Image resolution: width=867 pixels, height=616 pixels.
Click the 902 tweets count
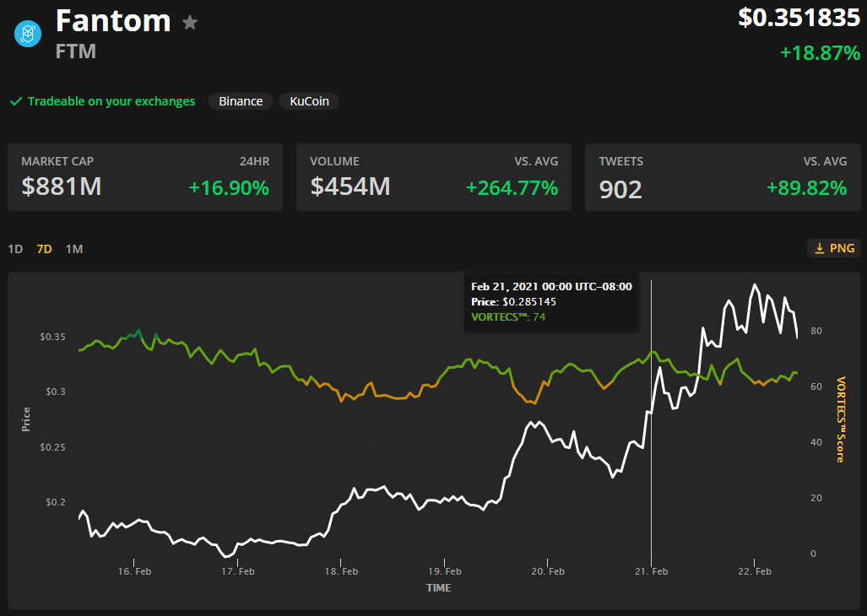tap(620, 190)
